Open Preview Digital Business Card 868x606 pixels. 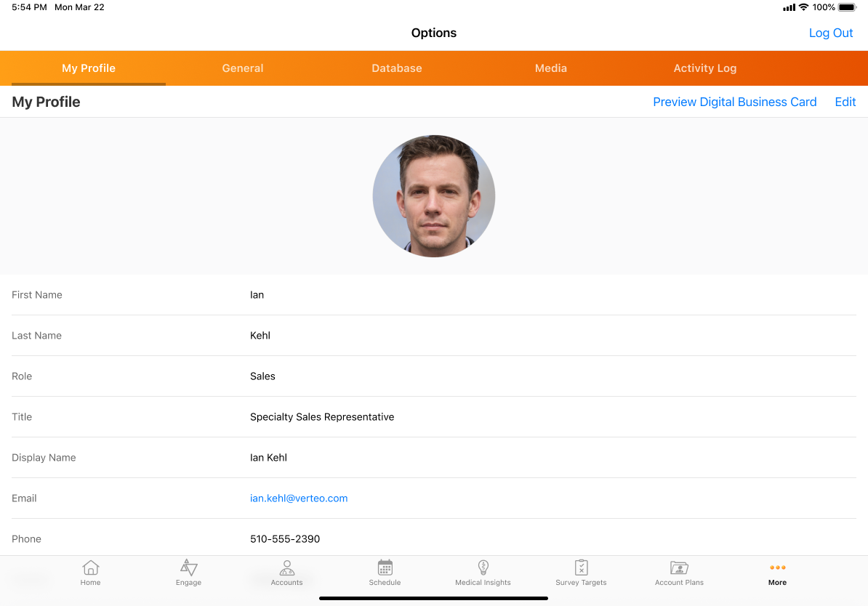point(734,102)
